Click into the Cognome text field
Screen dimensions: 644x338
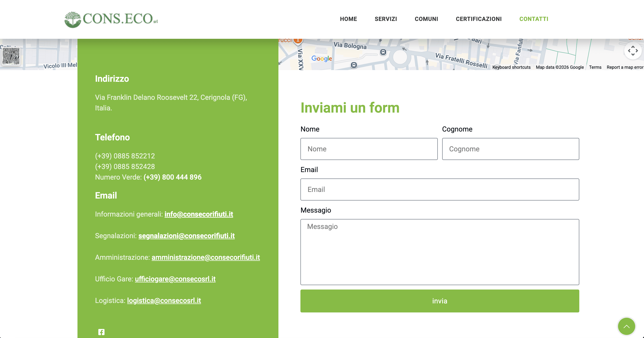point(510,149)
